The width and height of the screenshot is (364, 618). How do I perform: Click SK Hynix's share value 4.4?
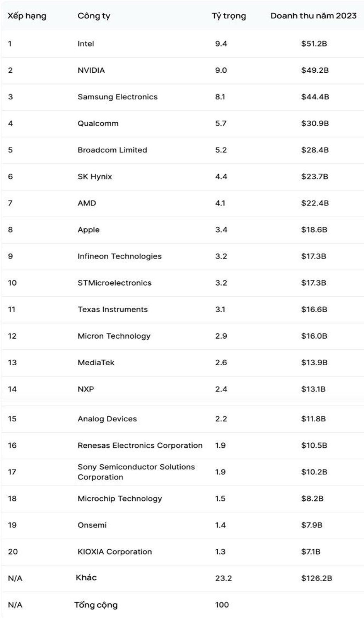[x=221, y=177]
